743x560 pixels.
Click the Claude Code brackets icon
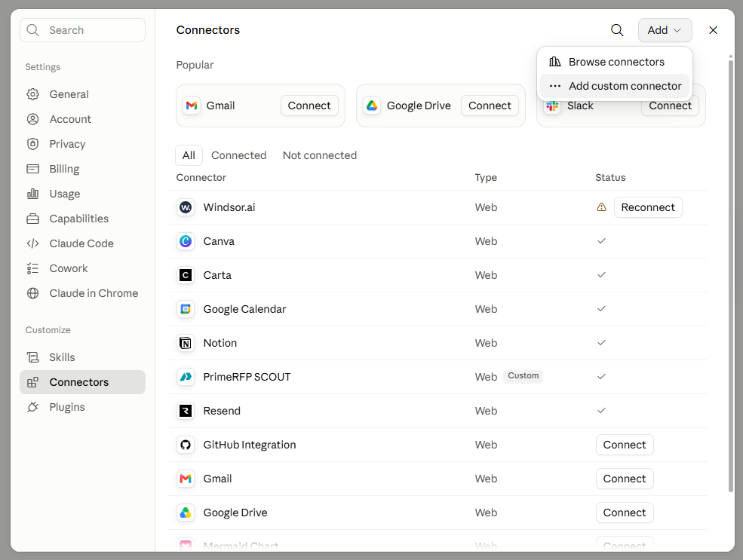pyautogui.click(x=32, y=243)
